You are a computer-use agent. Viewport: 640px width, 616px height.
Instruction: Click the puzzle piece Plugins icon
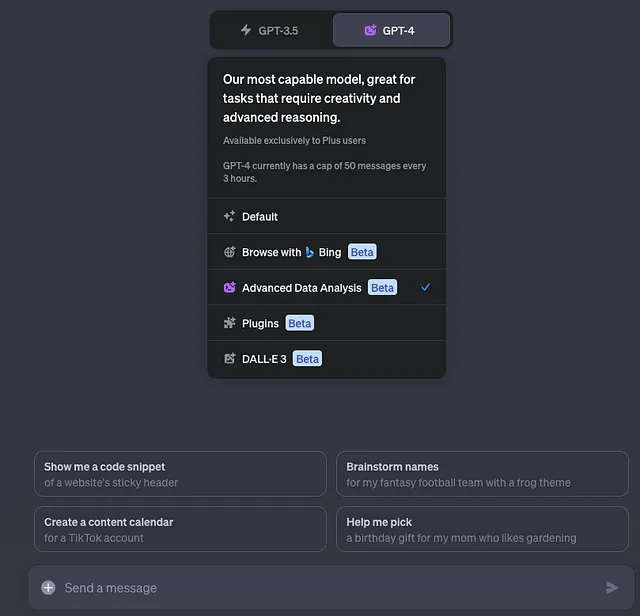(x=229, y=323)
